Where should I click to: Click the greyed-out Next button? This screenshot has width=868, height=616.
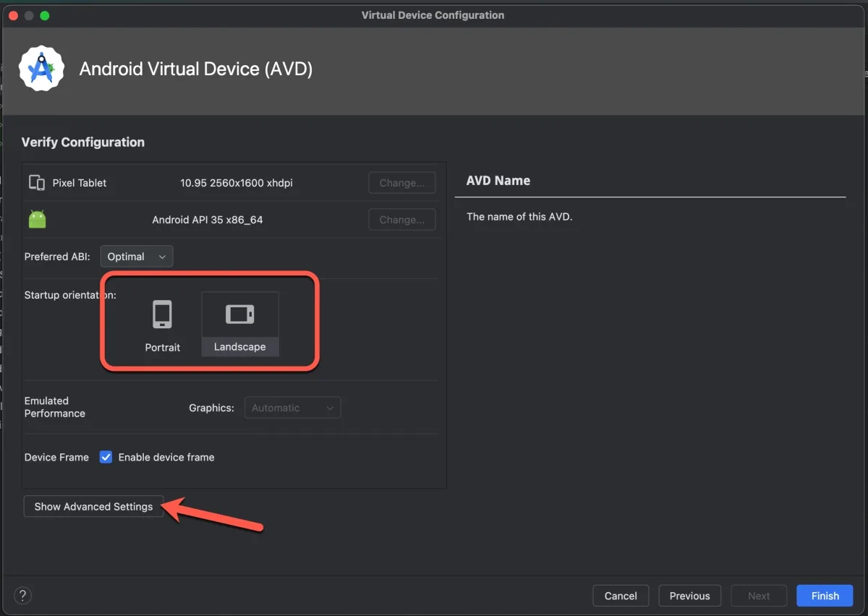[759, 596]
